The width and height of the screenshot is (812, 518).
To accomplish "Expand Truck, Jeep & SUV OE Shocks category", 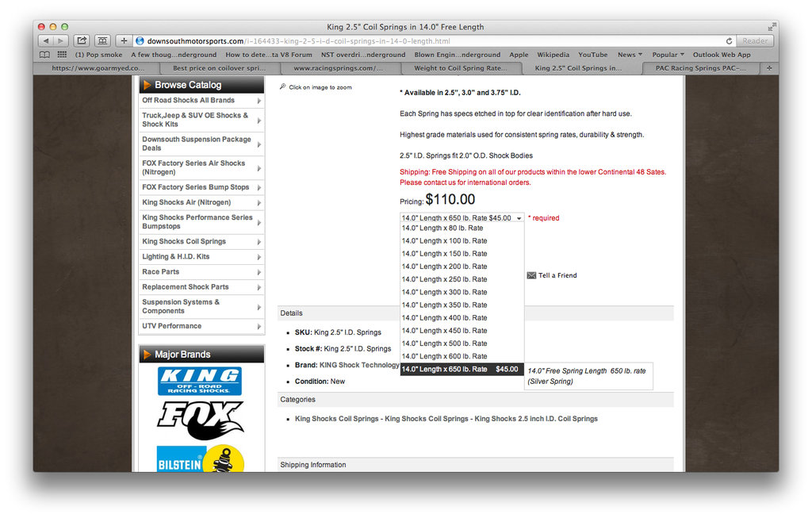I will pos(201,120).
